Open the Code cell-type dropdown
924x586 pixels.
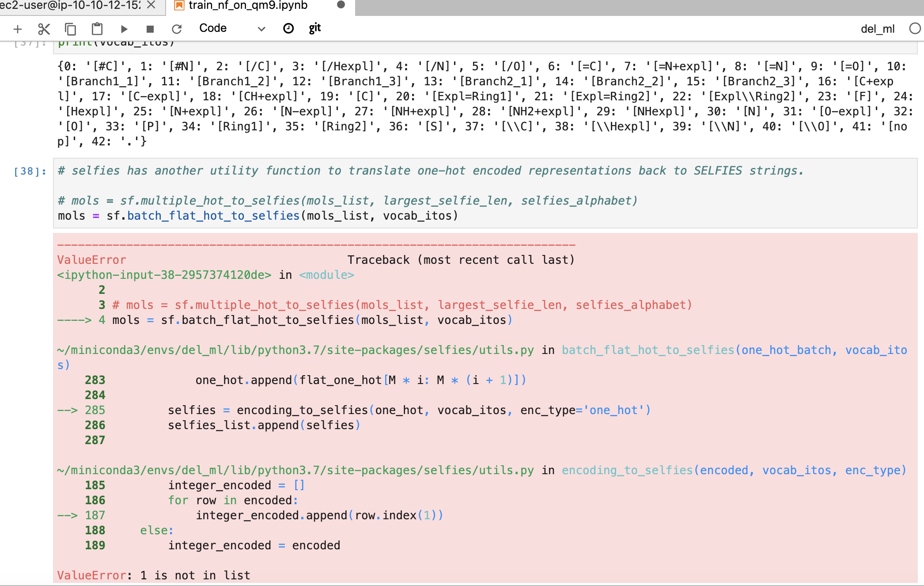pos(212,28)
